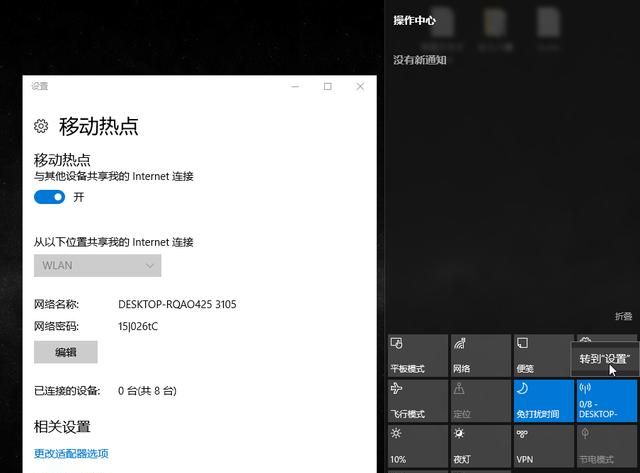Click the 相关设置 heading
Image resolution: width=640 pixels, height=473 pixels.
point(62,427)
